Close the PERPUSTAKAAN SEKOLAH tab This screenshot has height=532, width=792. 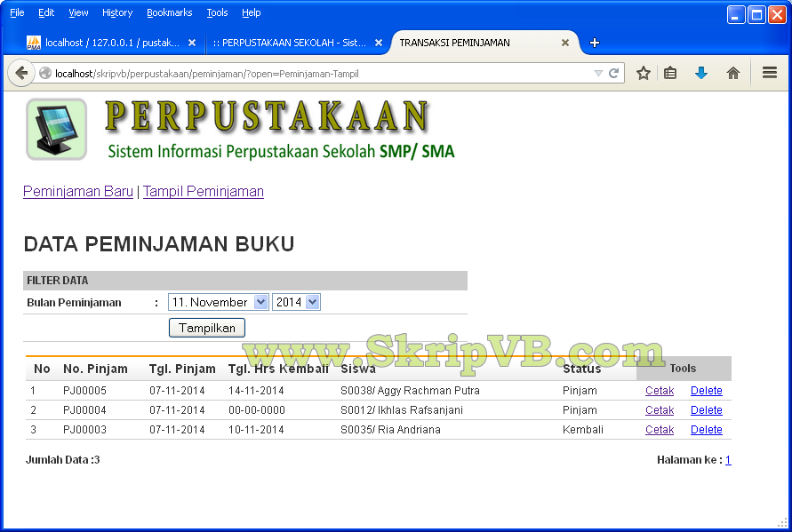[x=379, y=43]
